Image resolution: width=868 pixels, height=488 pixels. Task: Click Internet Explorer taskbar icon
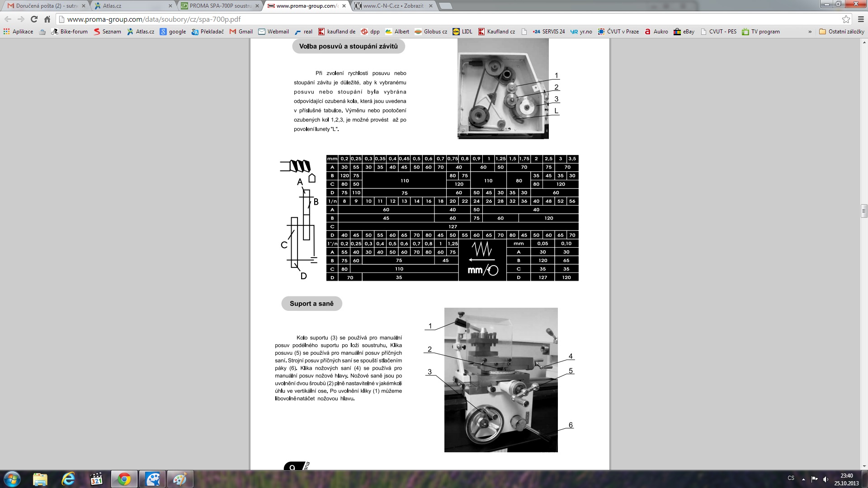click(68, 479)
